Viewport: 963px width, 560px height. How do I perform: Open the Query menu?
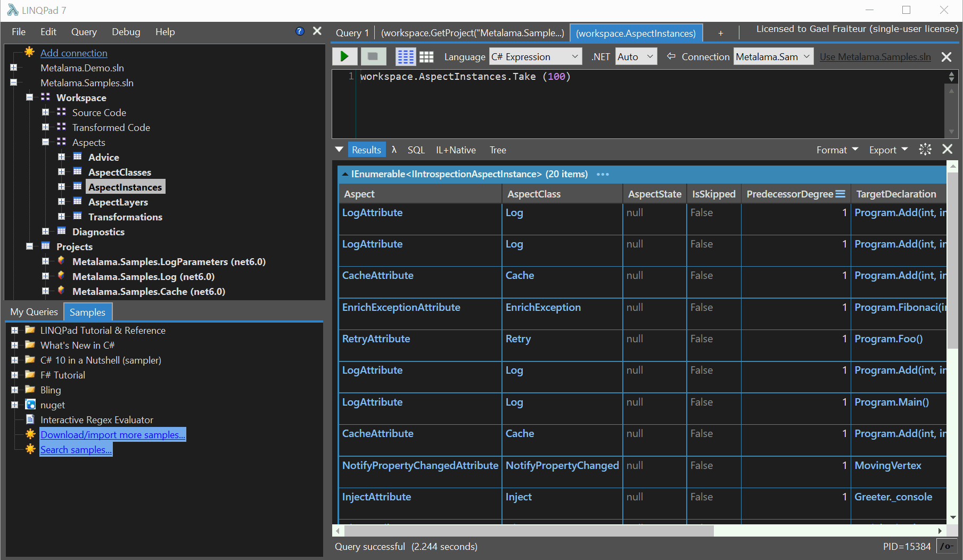(84, 32)
